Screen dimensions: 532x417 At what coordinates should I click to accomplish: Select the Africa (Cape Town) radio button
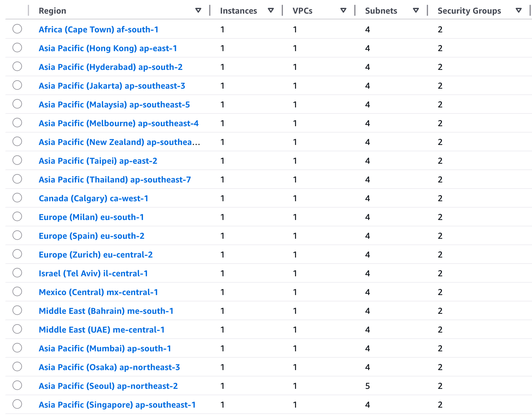pos(17,29)
